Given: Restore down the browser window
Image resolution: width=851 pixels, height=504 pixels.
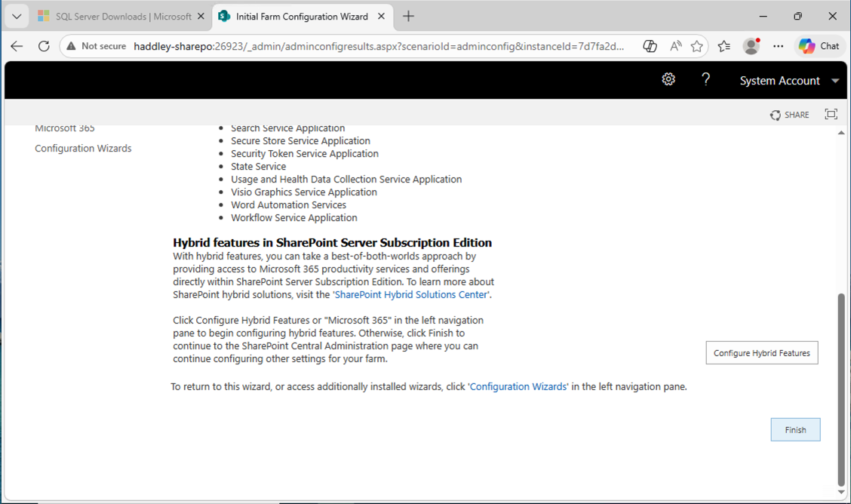Looking at the screenshot, I should click(798, 17).
